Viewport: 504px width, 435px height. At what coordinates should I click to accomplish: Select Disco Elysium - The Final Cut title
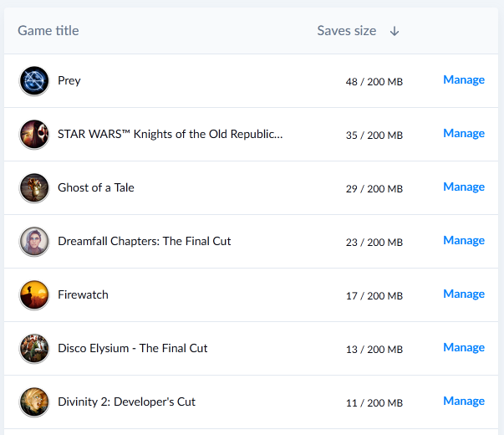point(132,348)
